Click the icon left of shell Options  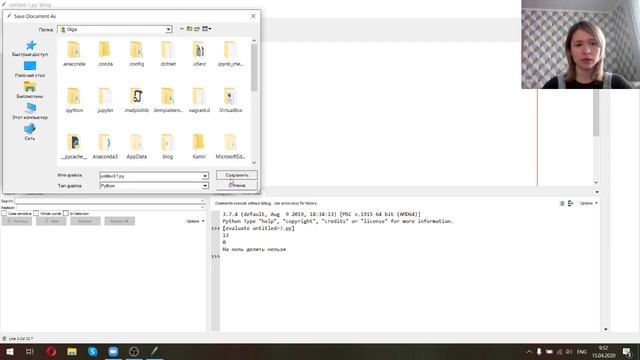coord(571,203)
